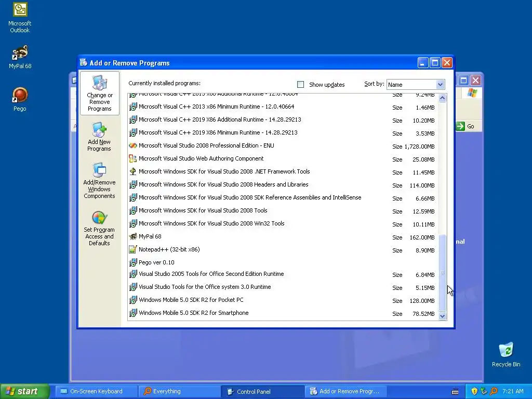Open the Pego desktop shortcut
532x399 pixels.
tap(20, 99)
